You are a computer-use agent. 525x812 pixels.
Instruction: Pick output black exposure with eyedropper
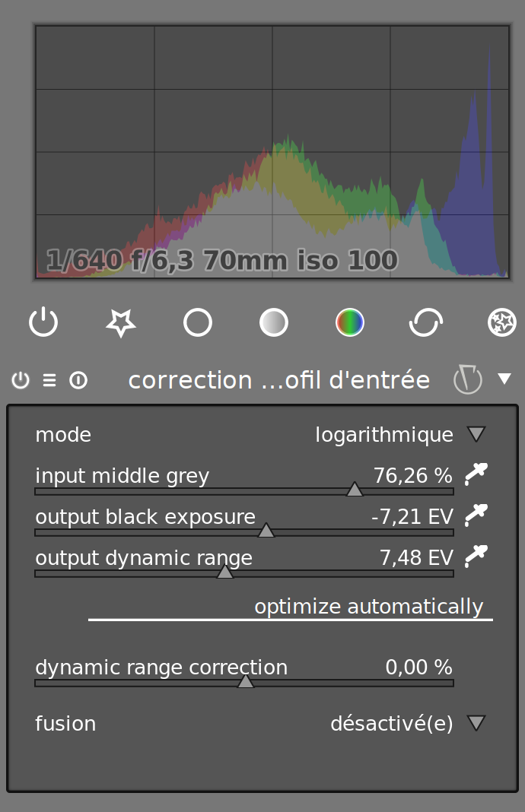[x=476, y=515]
